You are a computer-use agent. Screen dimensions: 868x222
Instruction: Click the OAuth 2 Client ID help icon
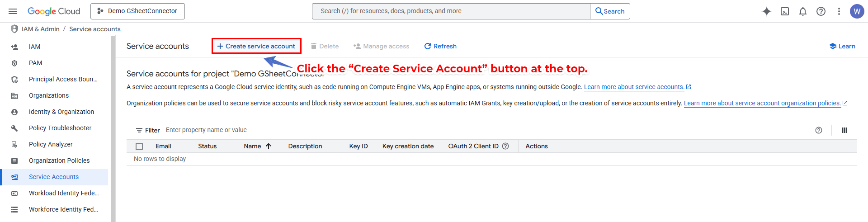point(505,146)
